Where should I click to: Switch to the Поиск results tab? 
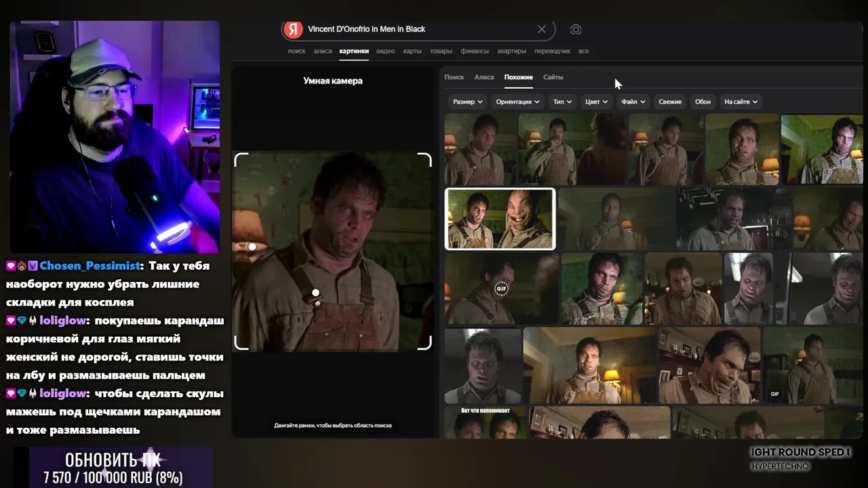point(454,77)
